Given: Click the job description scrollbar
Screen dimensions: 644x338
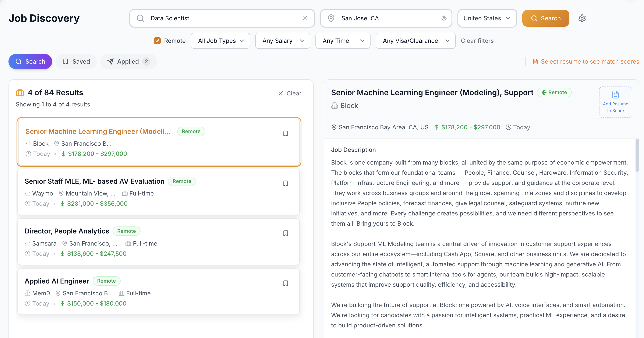Looking at the screenshot, I should [x=637, y=155].
